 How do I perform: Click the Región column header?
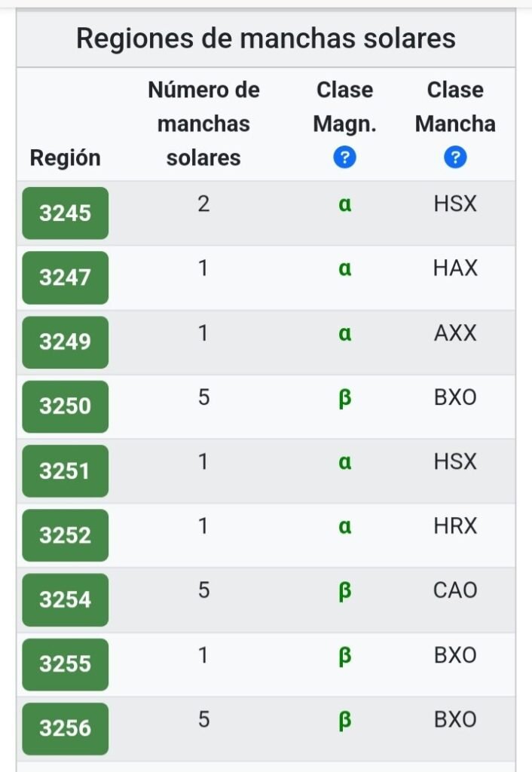tap(65, 158)
